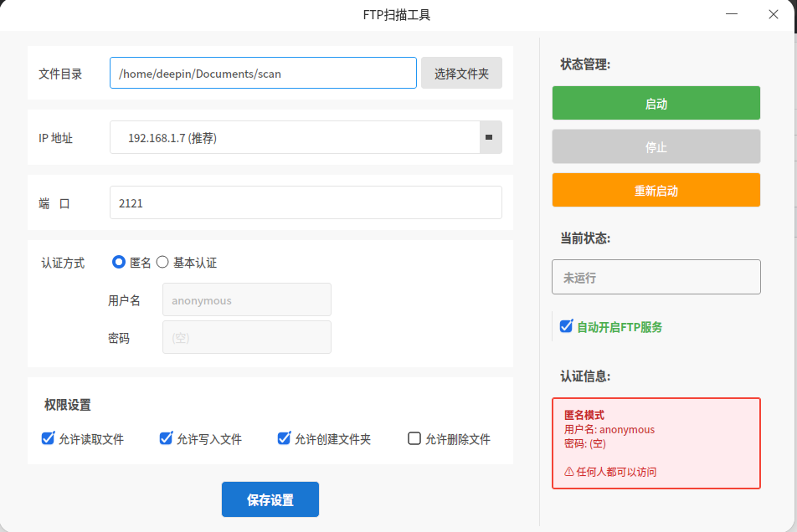Focus the 文件目录 path input field
The width and height of the screenshot is (797, 532).
click(x=263, y=73)
